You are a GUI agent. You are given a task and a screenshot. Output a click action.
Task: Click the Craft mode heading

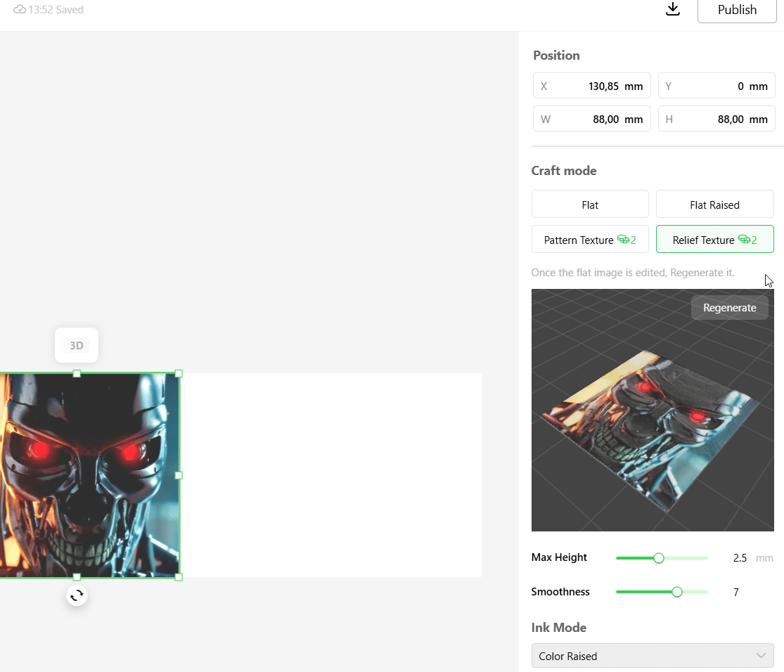(563, 171)
